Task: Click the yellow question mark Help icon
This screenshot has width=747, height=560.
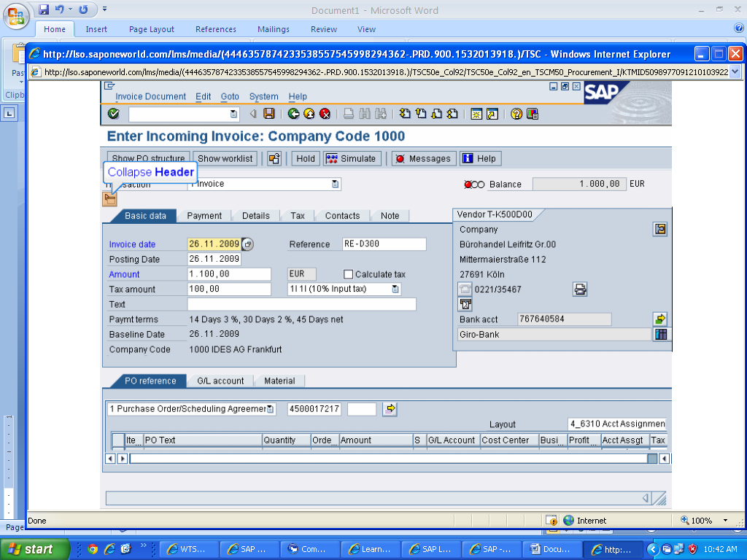Action: coord(516,114)
